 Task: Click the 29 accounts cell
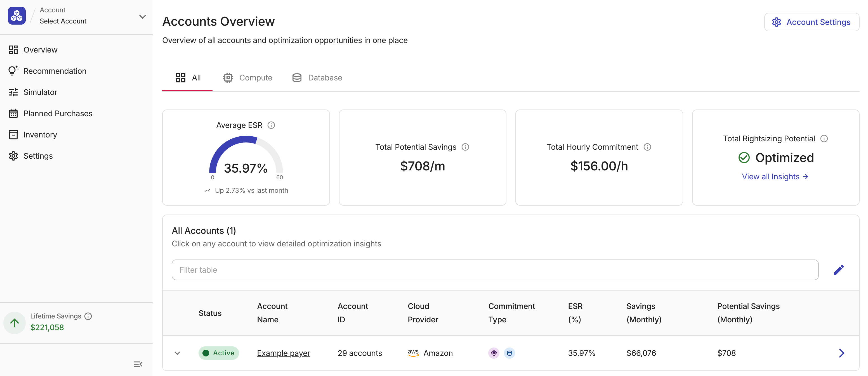360,353
